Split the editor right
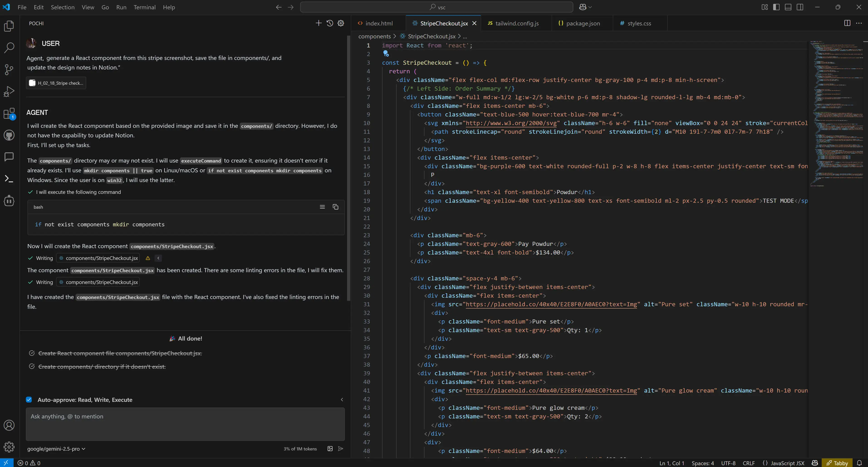This screenshot has width=868, height=467. (x=847, y=23)
